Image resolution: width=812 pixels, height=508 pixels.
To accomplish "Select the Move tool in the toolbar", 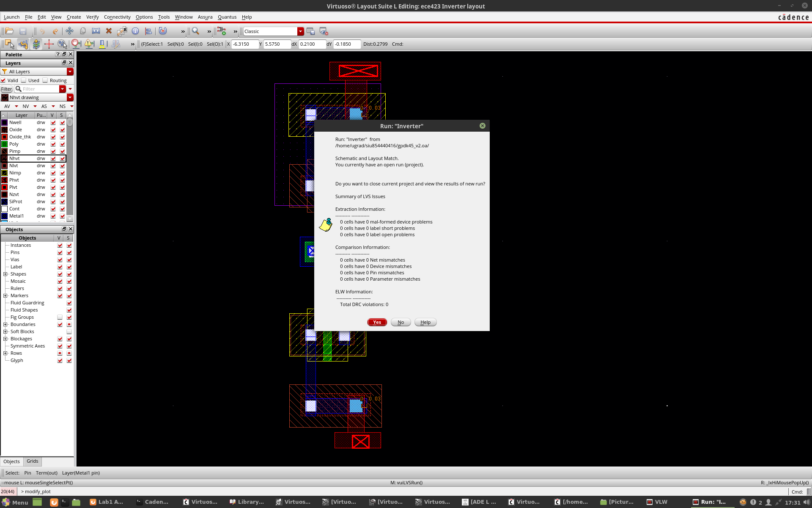I will [x=69, y=31].
